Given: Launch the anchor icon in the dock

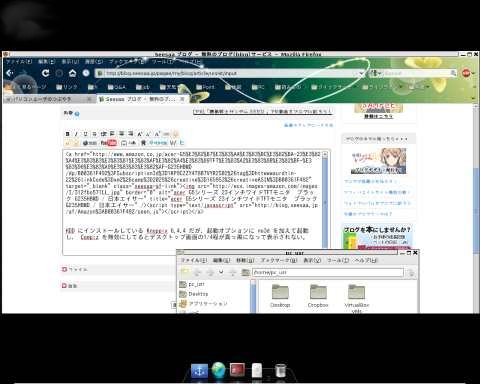Looking at the screenshot, I should pos(199,371).
